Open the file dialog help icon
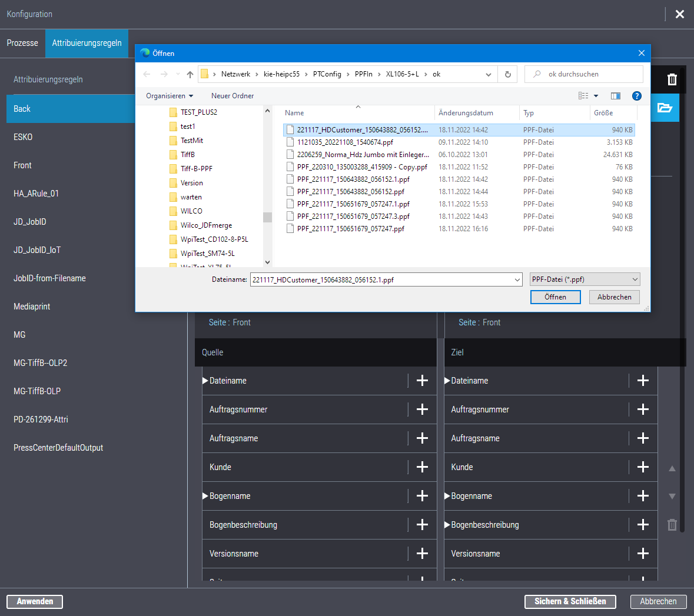 coord(636,96)
